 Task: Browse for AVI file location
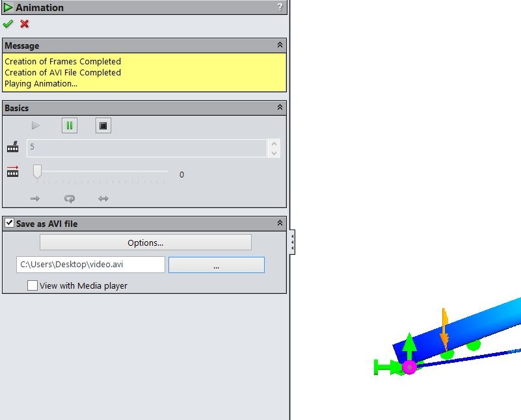coord(217,265)
